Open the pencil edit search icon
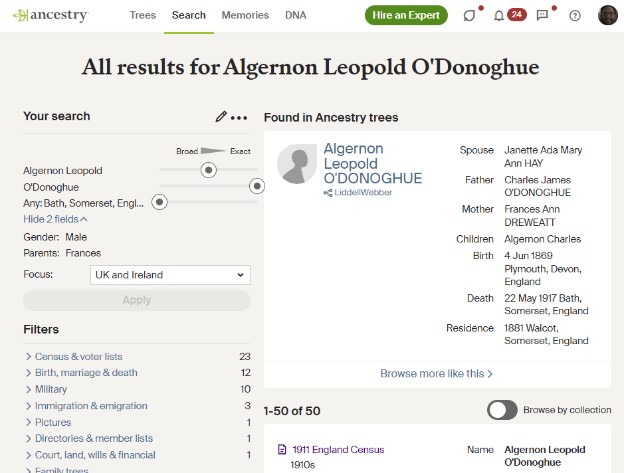 click(x=221, y=117)
